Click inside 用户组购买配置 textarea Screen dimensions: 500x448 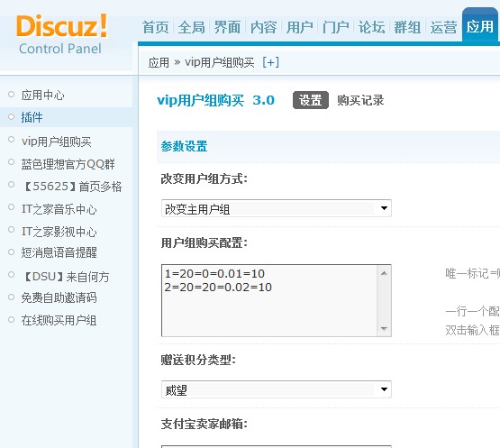[269, 300]
